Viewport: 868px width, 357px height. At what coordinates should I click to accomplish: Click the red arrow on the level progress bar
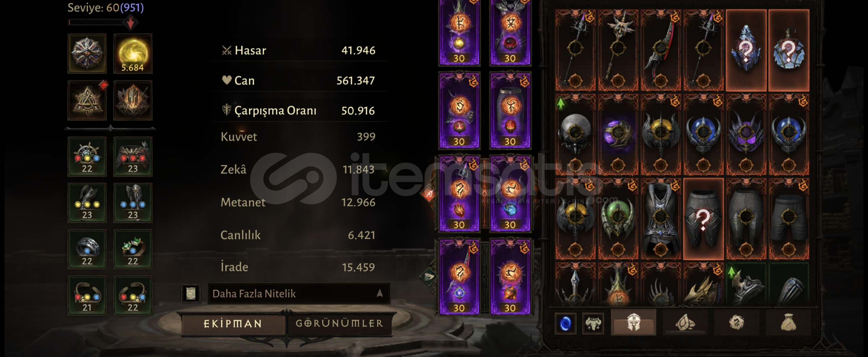(131, 23)
